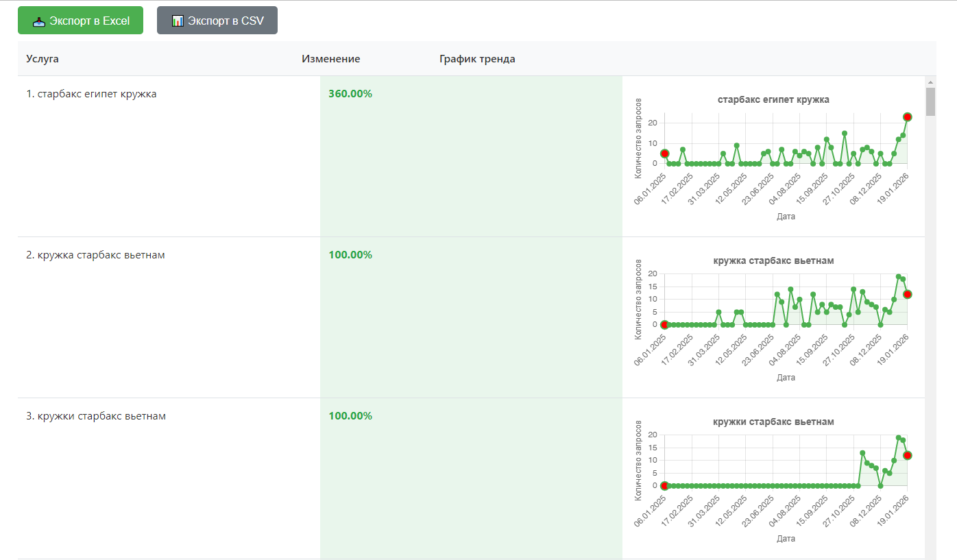The height and width of the screenshot is (560, 957).
Task: Click red start point on кружки вьетнам chart
Action: click(x=664, y=485)
